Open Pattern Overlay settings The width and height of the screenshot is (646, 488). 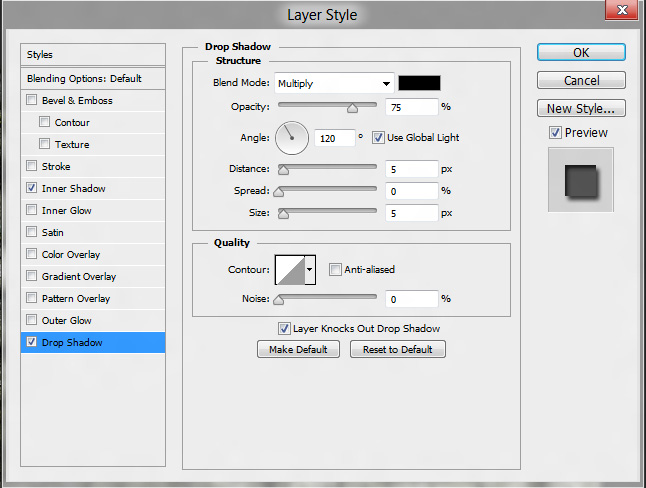pyautogui.click(x=93, y=298)
